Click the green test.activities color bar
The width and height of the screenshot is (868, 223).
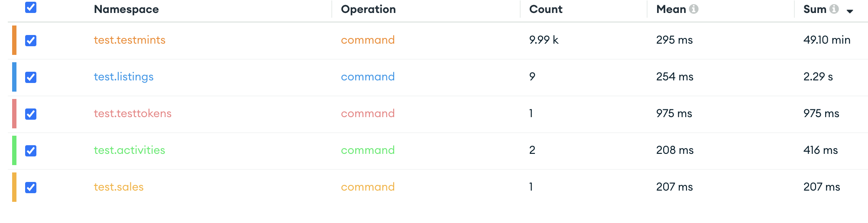14,150
